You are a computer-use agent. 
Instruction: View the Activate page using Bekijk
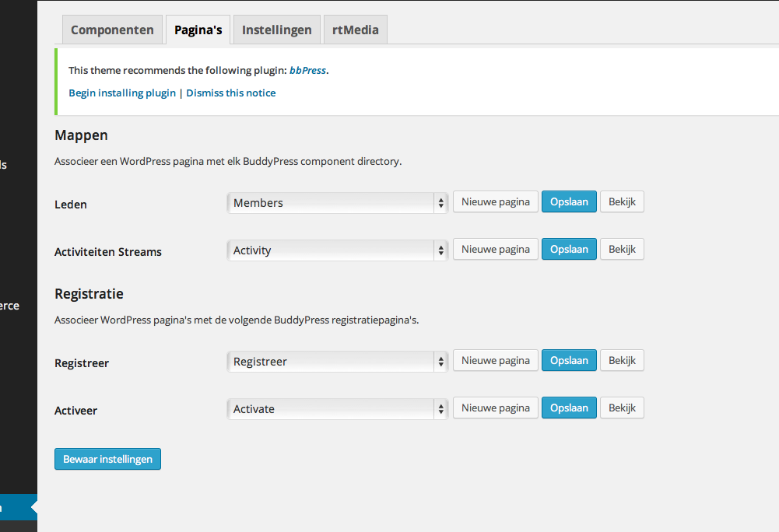point(622,408)
